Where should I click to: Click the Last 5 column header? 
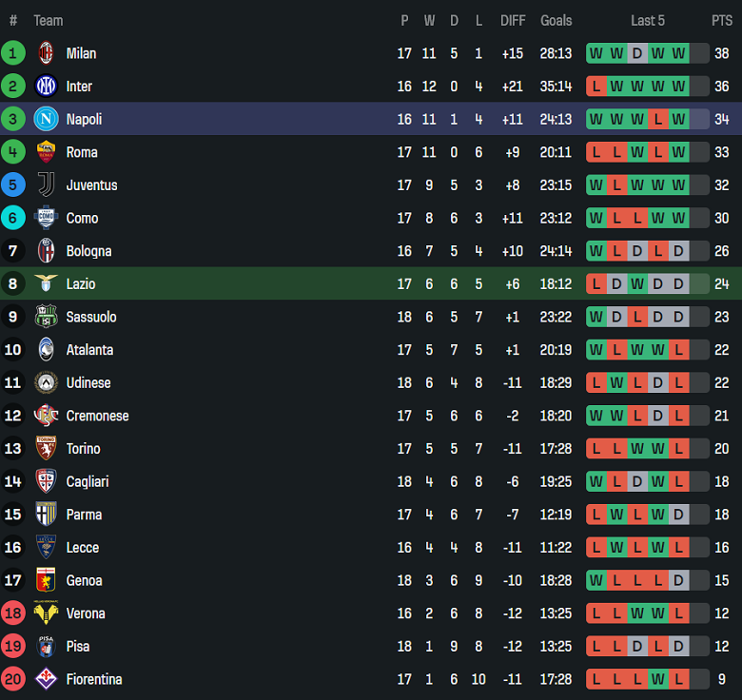pyautogui.click(x=648, y=20)
